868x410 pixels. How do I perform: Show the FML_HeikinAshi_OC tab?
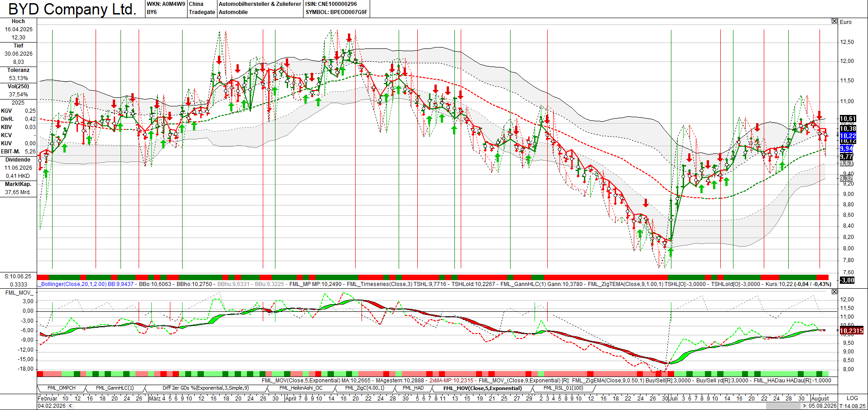point(301,388)
